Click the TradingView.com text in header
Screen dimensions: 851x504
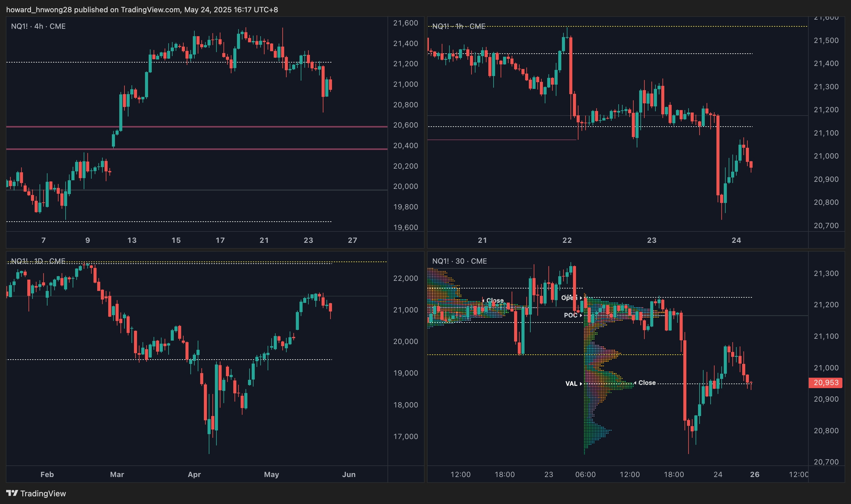click(151, 10)
